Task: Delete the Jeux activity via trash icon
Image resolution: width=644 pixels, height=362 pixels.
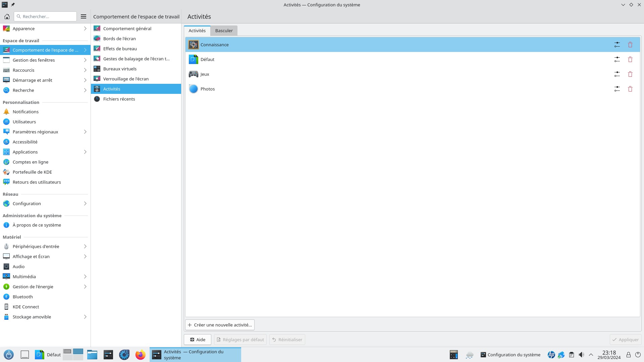Action: tap(630, 74)
